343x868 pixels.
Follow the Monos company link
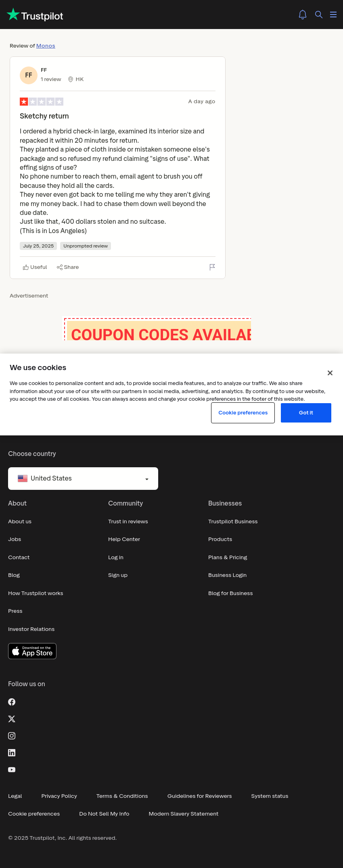coord(46,46)
